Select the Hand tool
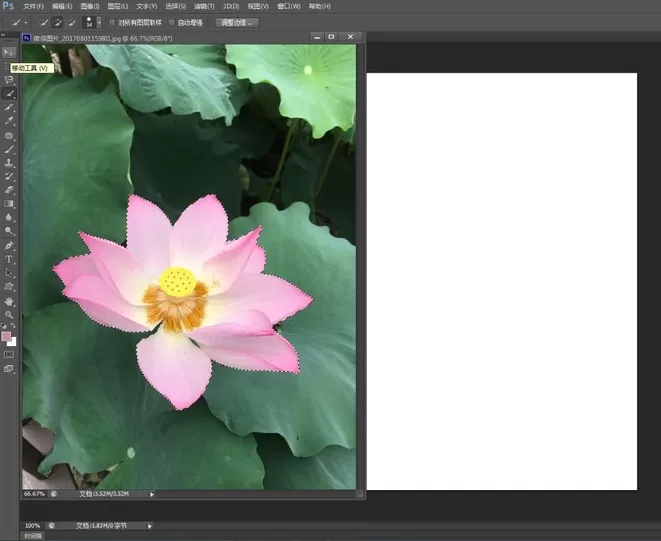This screenshot has width=661, height=541. pyautogui.click(x=9, y=301)
